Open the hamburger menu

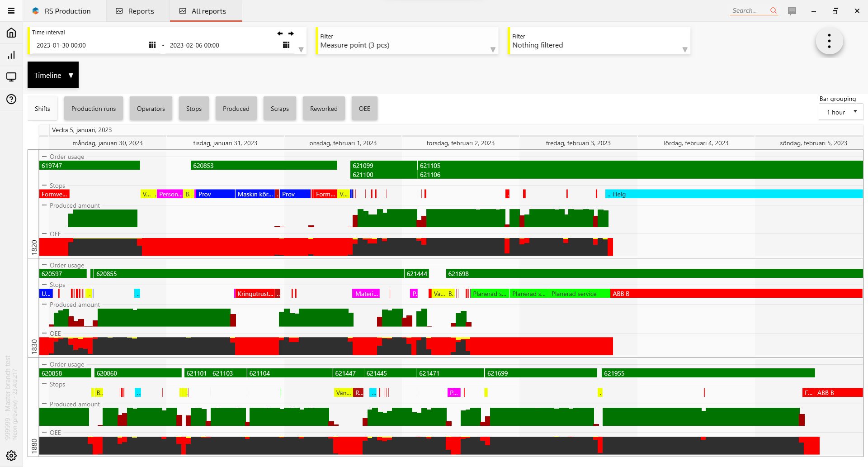[x=11, y=11]
